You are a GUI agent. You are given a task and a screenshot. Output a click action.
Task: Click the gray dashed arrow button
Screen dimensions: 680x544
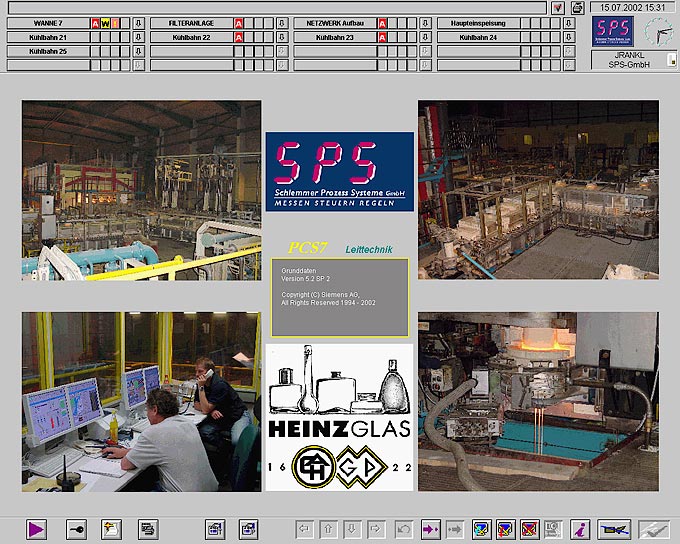454,529
